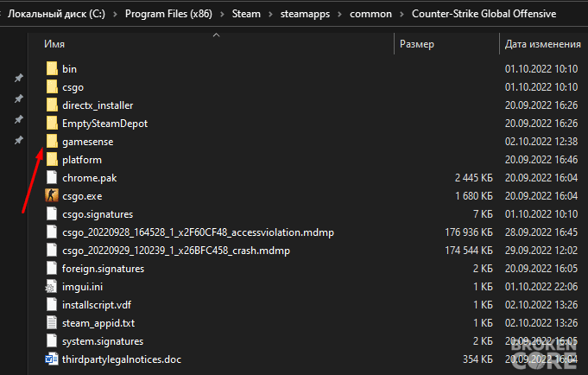Screen dimensions: 588x375
Task: Select the platform folder icon
Action: click(x=52, y=160)
